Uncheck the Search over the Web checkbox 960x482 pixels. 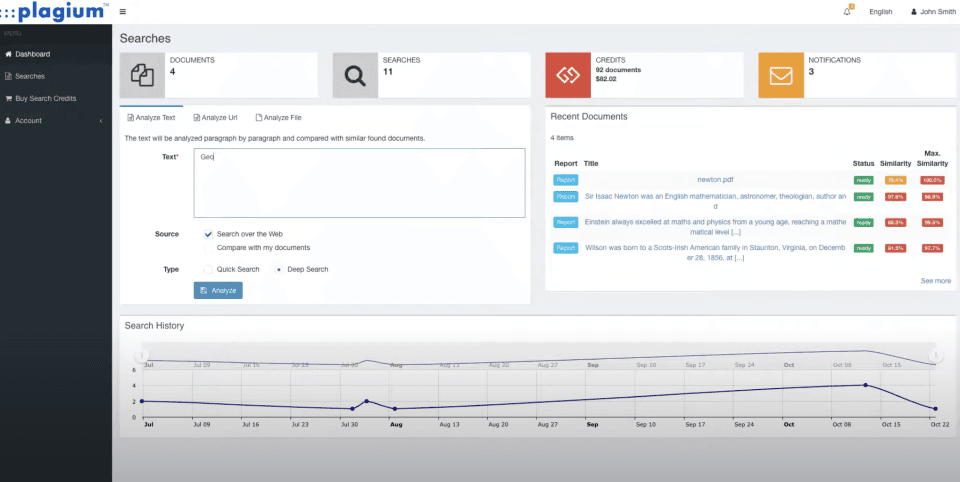(x=209, y=234)
